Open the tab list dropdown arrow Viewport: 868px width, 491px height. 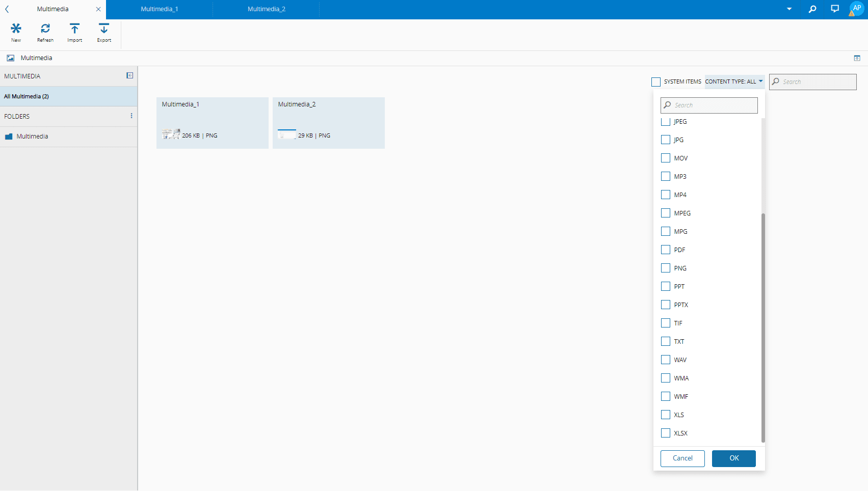pos(789,9)
